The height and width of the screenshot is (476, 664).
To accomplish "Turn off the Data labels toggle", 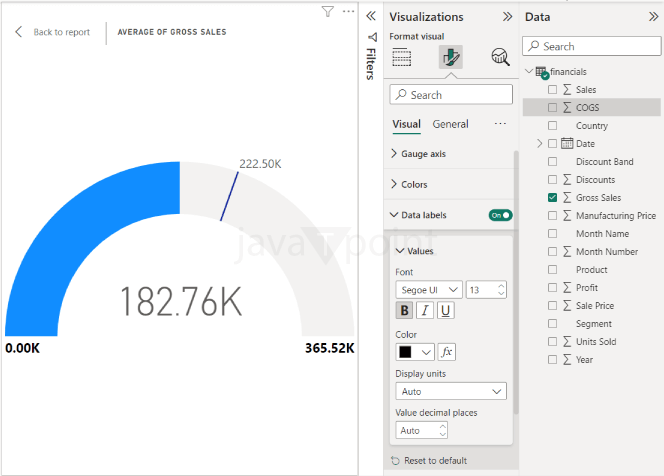I will pos(500,215).
